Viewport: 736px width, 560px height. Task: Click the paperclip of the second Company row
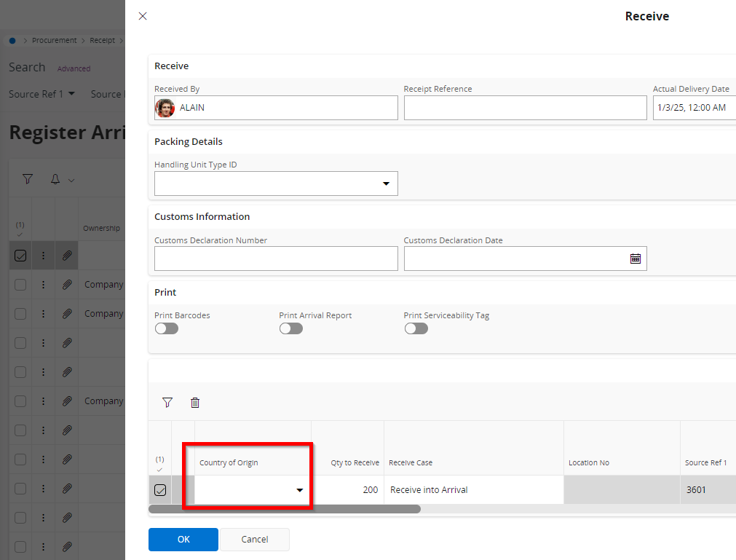click(x=67, y=314)
